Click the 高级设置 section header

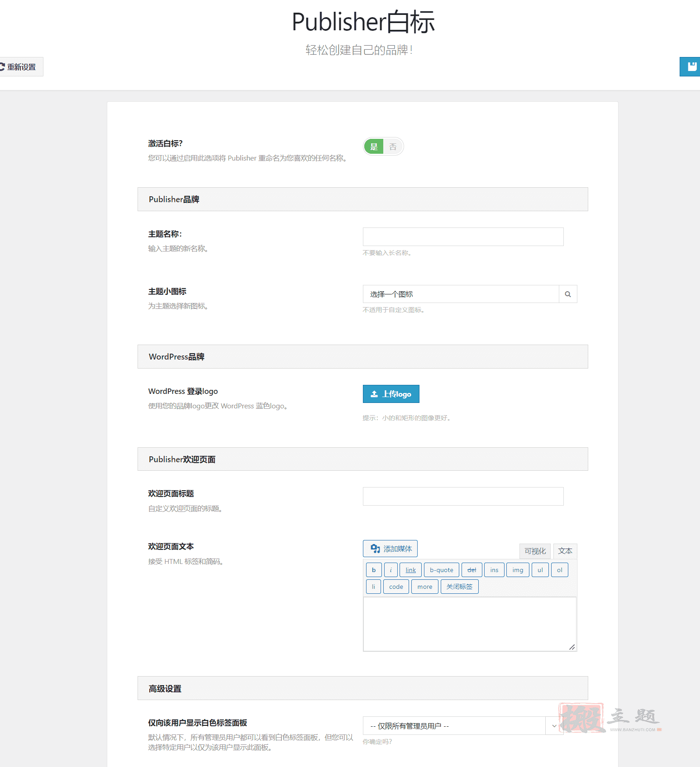[x=362, y=688]
